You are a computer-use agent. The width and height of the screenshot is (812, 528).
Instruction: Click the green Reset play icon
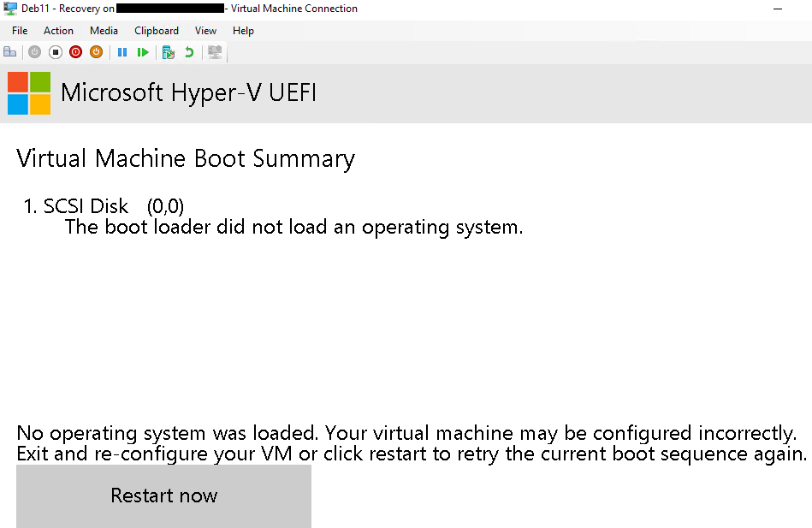pos(143,52)
